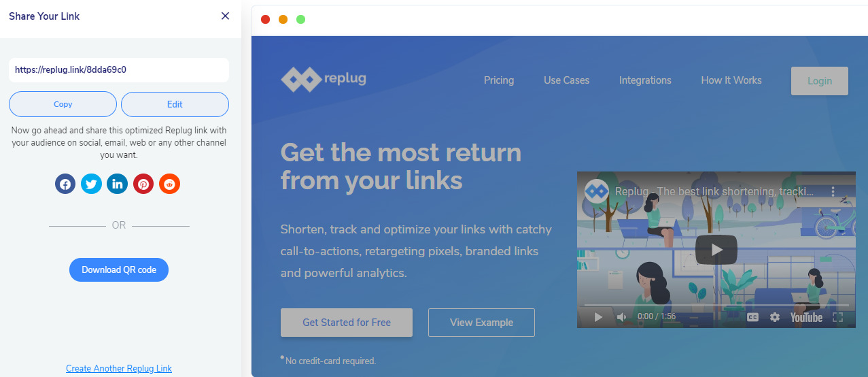Image resolution: width=868 pixels, height=377 pixels.
Task: Click Create Another Replug Link
Action: 119,368
